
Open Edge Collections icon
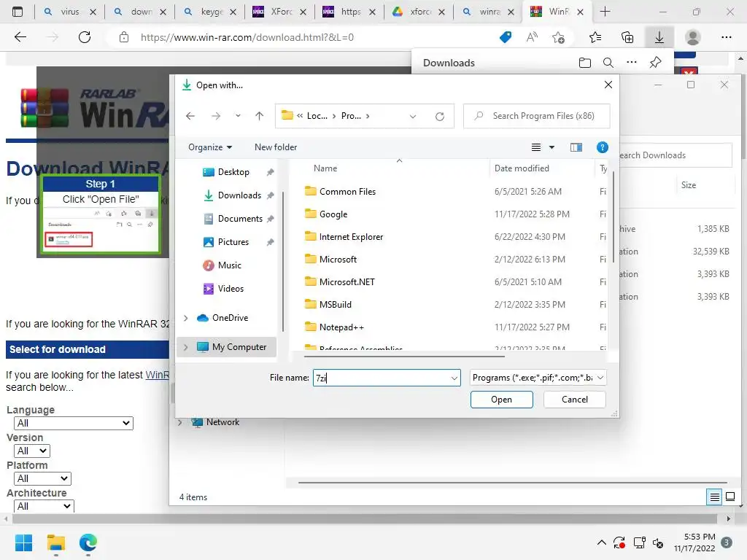coord(627,37)
